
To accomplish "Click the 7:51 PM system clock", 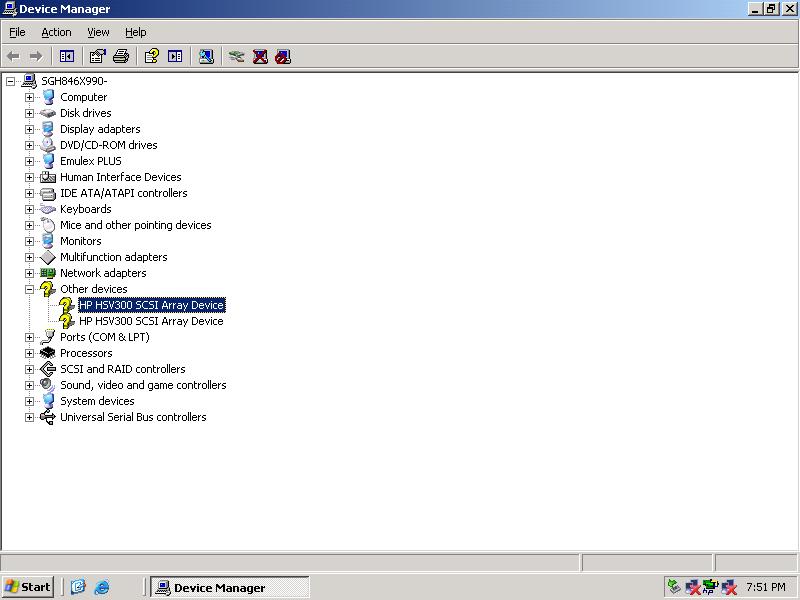I will coord(766,587).
